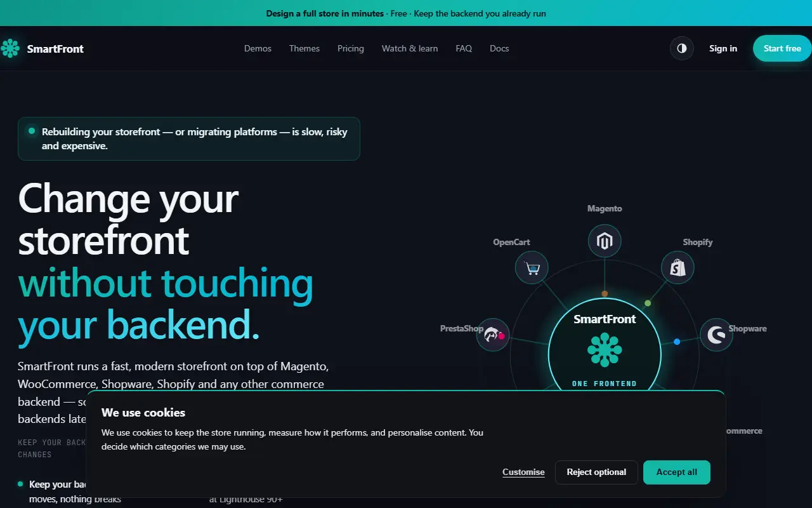Toggle the dark/light theme switch

[x=682, y=48]
